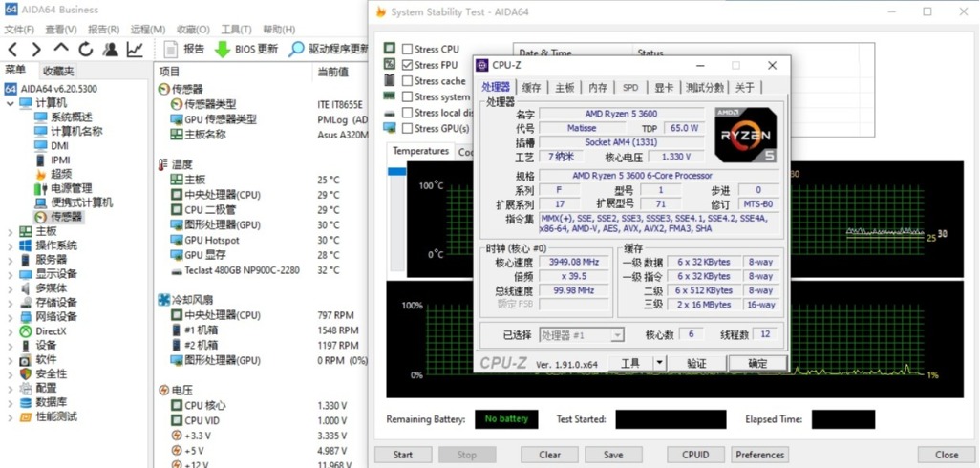Click the up-level arrow in AIDA64 toolbar
This screenshot has height=468, width=980.
pyautogui.click(x=60, y=48)
